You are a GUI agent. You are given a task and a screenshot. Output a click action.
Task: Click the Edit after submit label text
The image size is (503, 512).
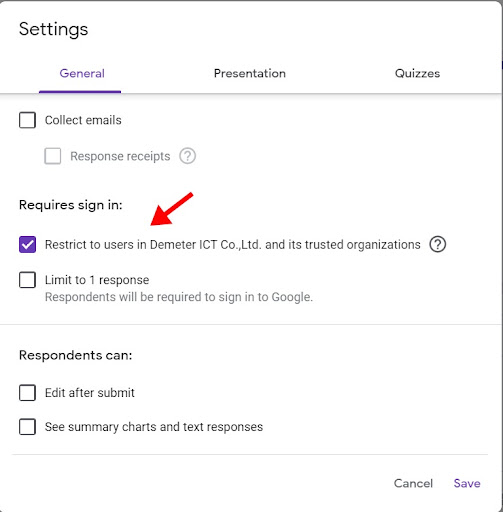[90, 393]
